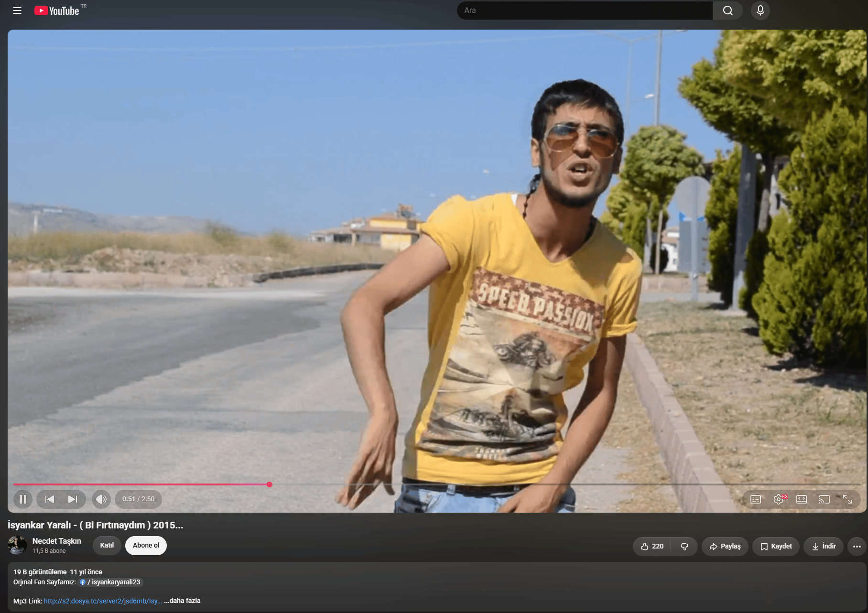
Task: Click video title İsyankar Yaralı
Action: [x=95, y=525]
